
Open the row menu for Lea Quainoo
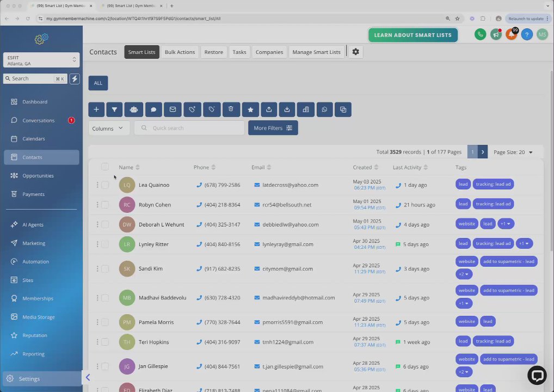[x=97, y=185]
